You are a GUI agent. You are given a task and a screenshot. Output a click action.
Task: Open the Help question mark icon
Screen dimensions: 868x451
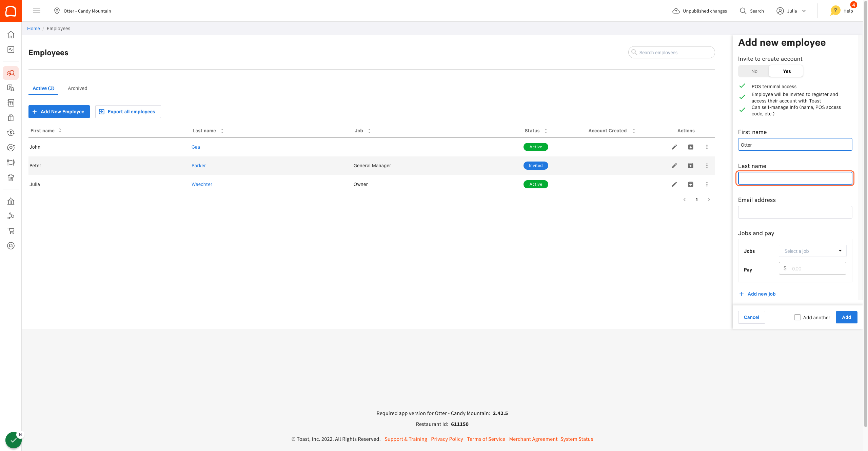click(x=835, y=11)
